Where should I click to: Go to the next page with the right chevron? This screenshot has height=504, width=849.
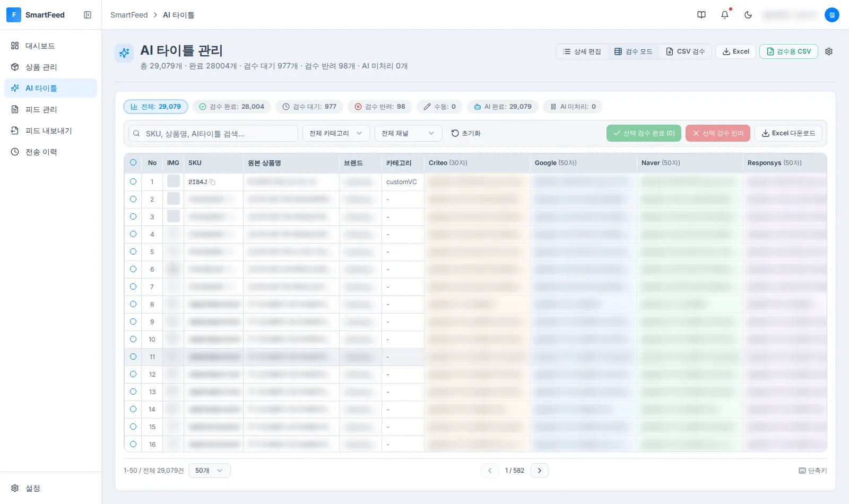pos(540,471)
